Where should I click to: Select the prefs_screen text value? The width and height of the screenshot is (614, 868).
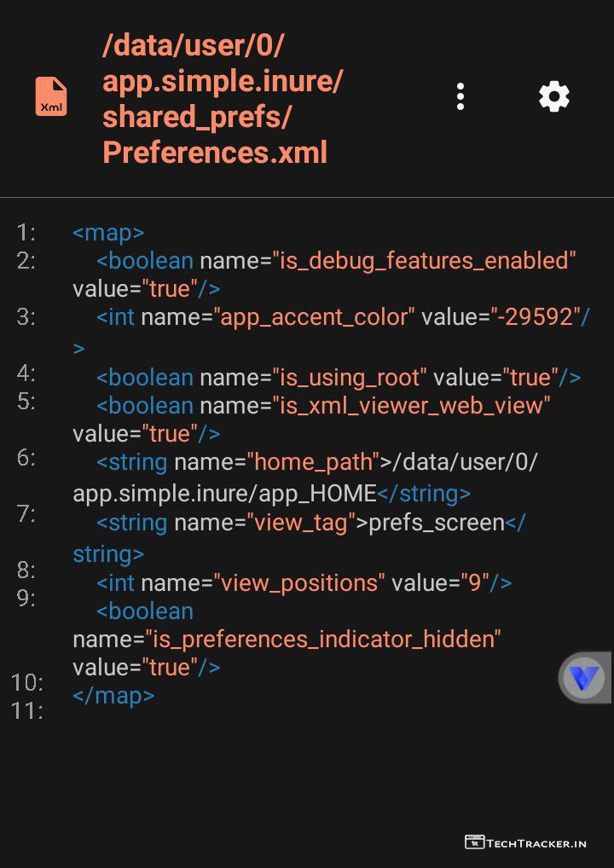[436, 522]
